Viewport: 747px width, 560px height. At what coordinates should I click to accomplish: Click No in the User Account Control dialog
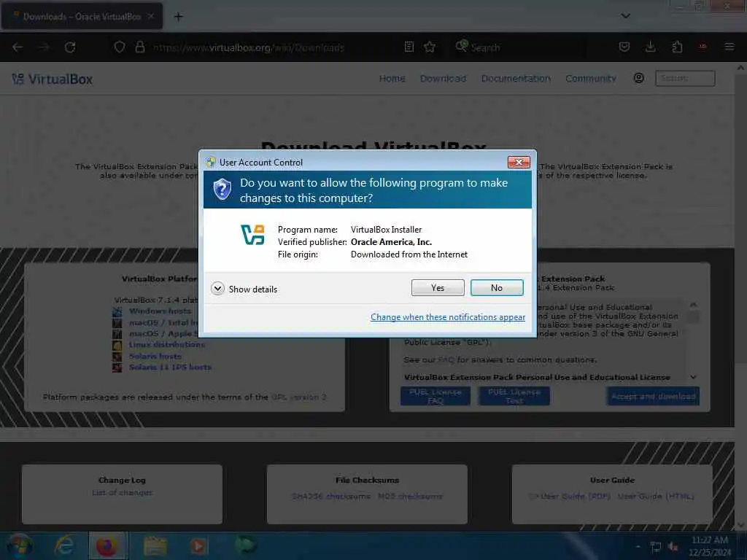[496, 287]
